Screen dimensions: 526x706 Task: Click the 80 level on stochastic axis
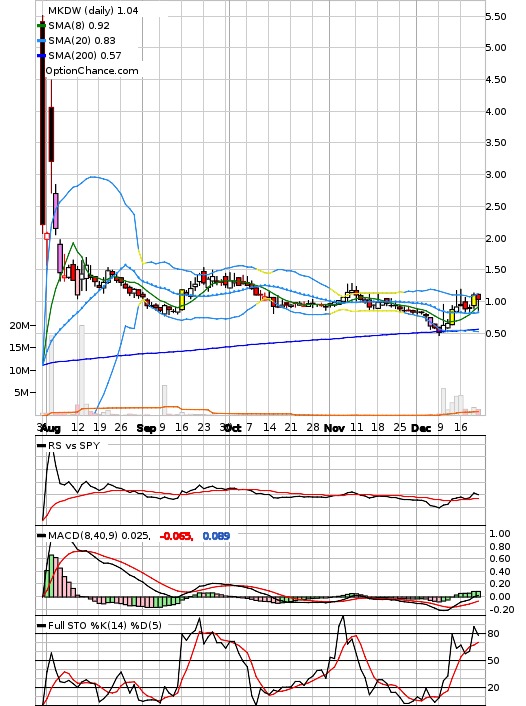[494, 634]
